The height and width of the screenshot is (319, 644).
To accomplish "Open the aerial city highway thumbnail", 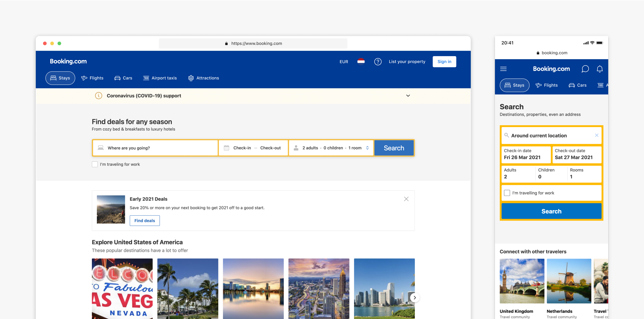I will pyautogui.click(x=319, y=289).
